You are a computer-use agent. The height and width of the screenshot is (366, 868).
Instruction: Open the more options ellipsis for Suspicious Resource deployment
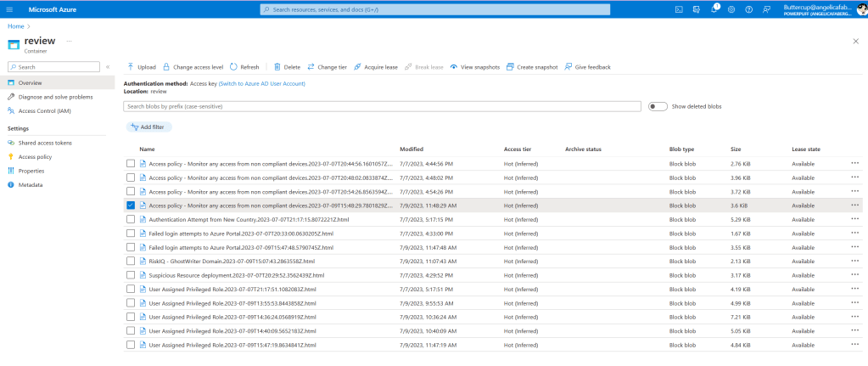click(854, 274)
